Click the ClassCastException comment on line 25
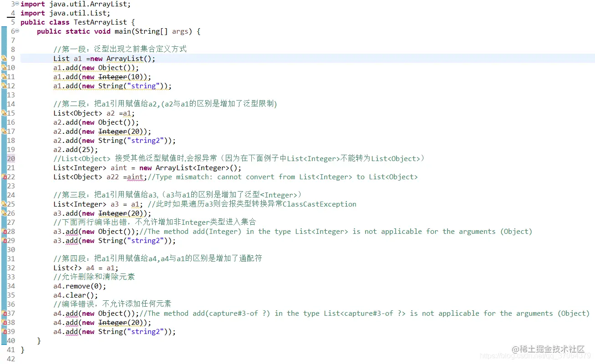The width and height of the screenshot is (595, 364). (252, 204)
